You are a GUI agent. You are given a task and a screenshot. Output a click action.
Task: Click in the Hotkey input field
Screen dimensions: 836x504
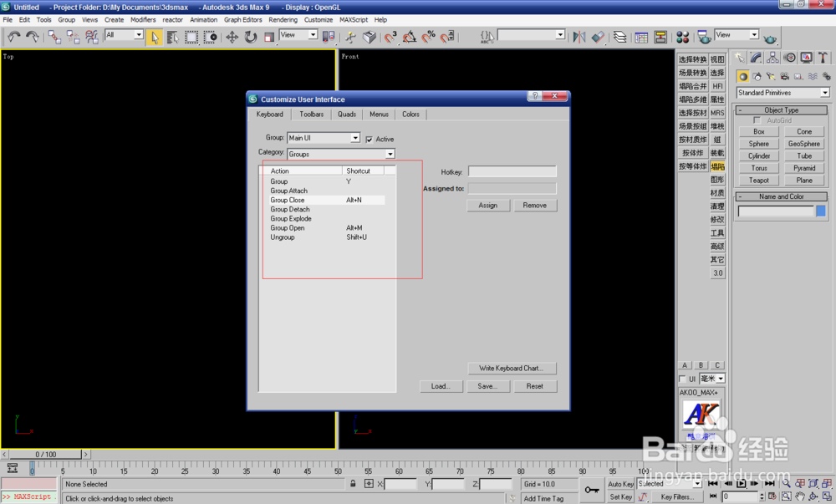(512, 171)
